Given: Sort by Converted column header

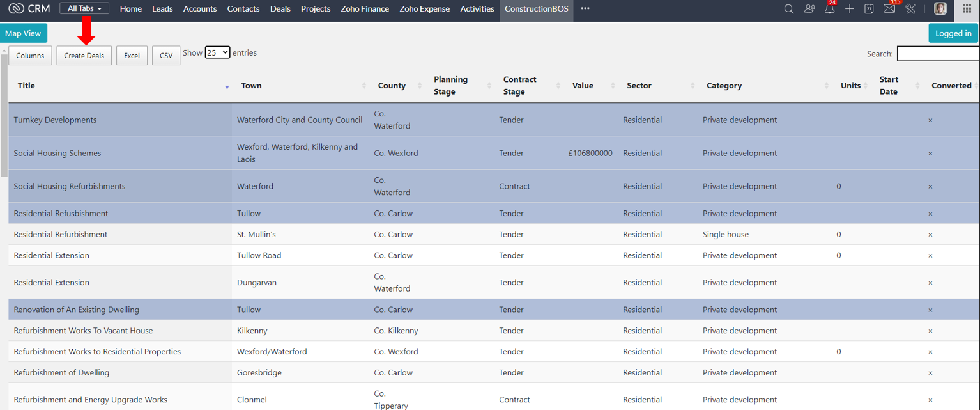Looking at the screenshot, I should pos(951,86).
